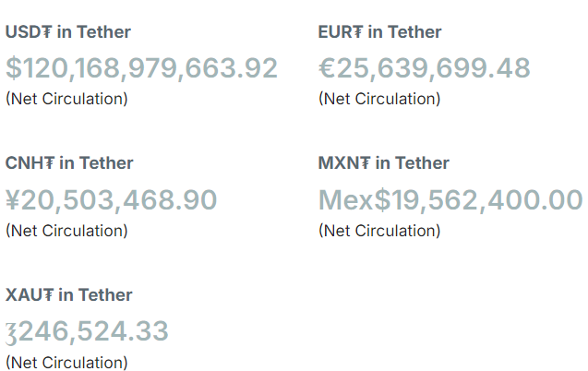Click "(Net Circulation)" under the EUR₮ amount
The height and width of the screenshot is (371, 588).
(x=379, y=99)
